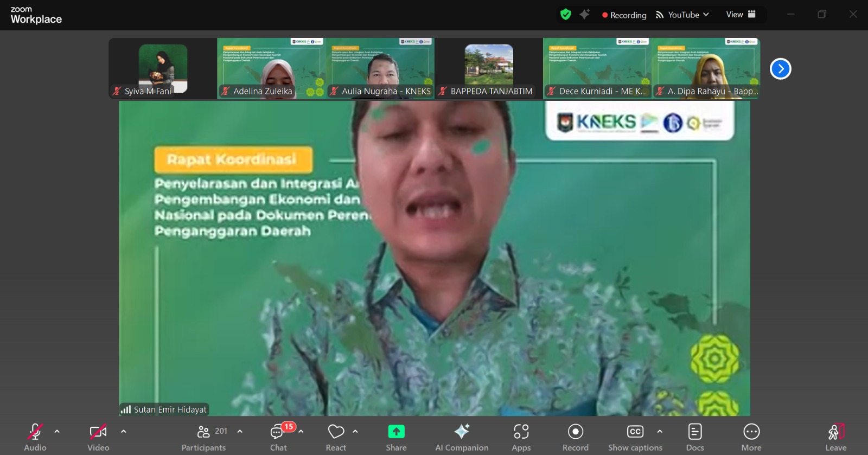Expand caption options arrow
868x455 pixels.
coord(660,432)
